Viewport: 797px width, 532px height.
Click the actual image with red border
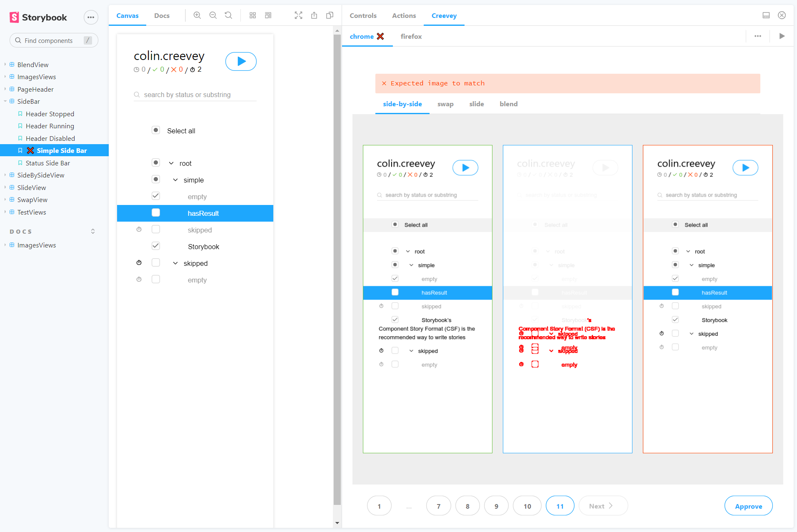[707, 299]
